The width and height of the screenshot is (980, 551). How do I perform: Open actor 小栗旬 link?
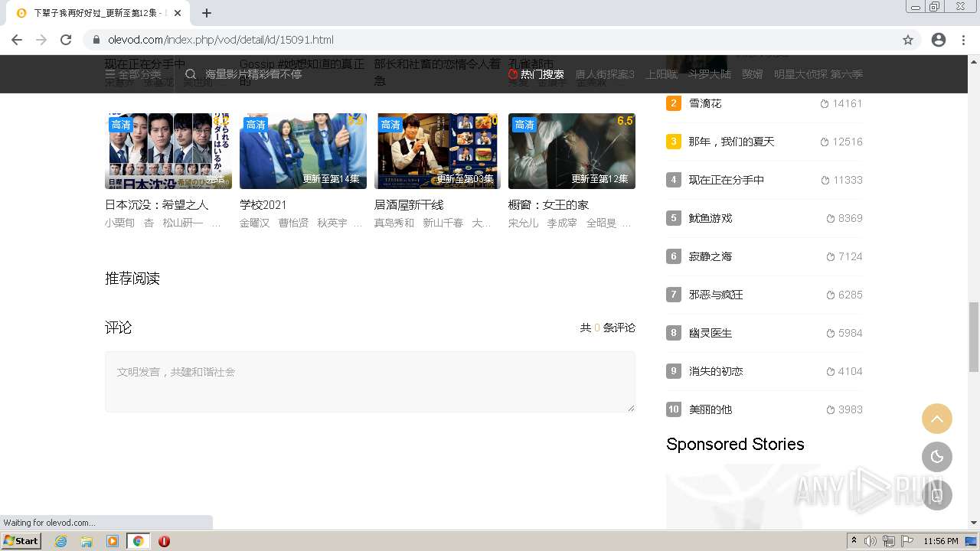119,223
